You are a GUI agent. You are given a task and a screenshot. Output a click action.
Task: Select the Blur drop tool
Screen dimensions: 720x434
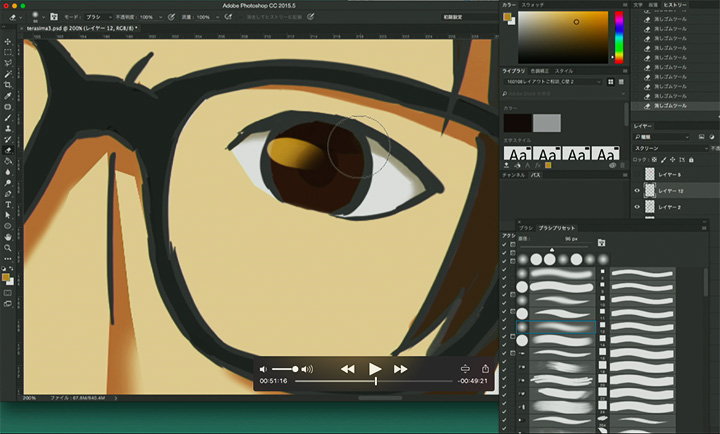(8, 172)
